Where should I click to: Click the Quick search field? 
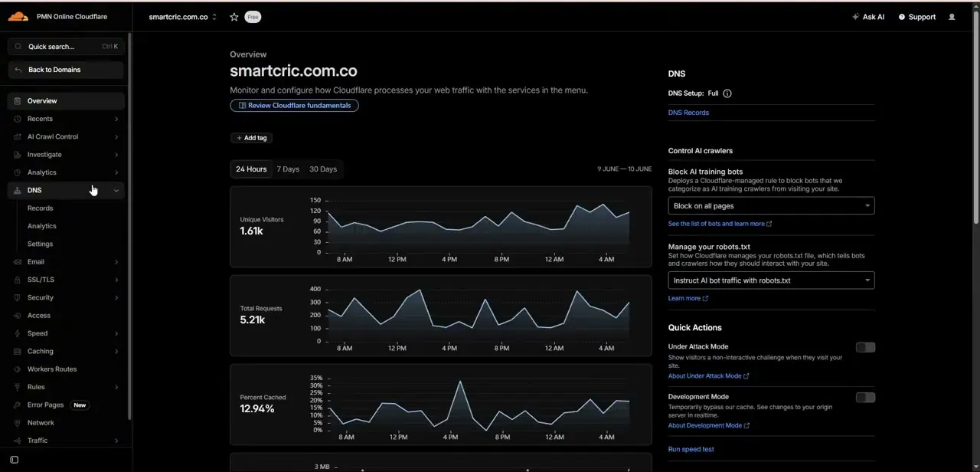[x=66, y=47]
